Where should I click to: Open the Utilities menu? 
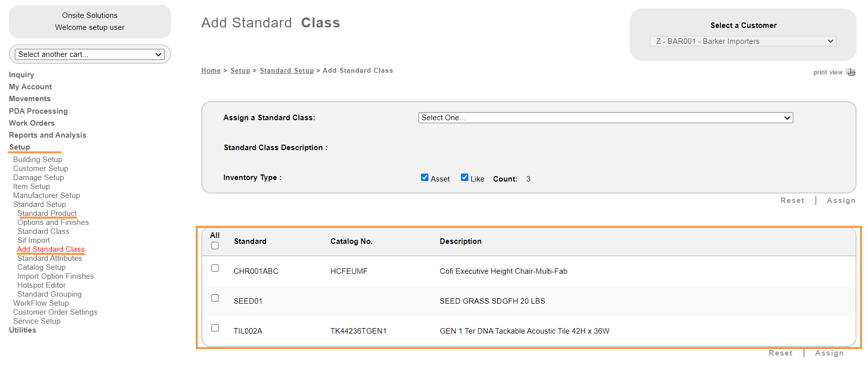click(22, 330)
